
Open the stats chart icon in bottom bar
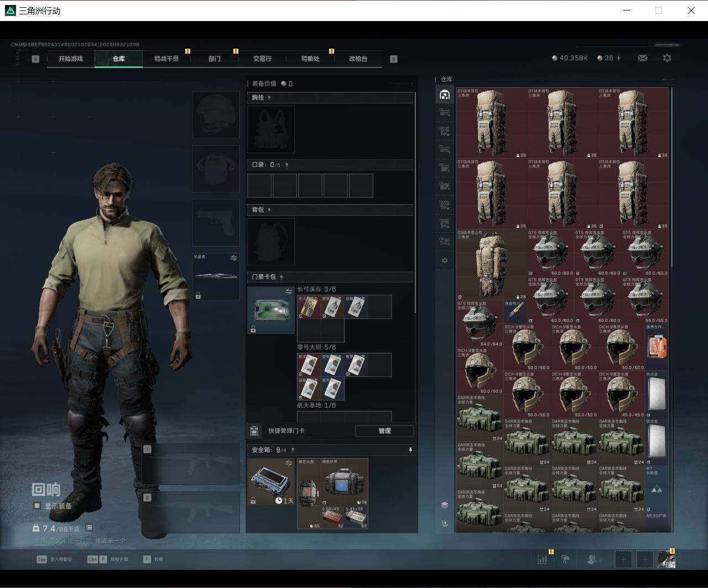pos(543,559)
